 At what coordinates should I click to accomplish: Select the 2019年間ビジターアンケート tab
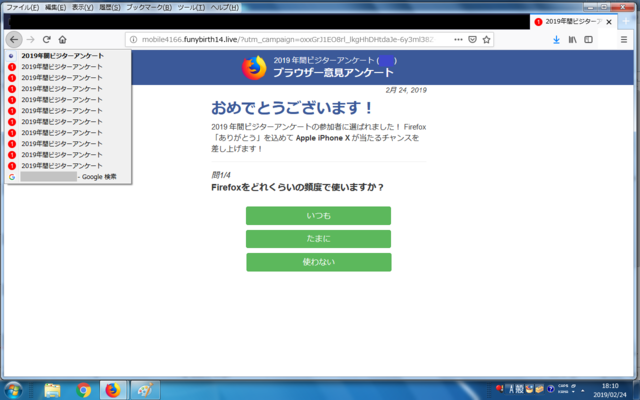(573, 22)
